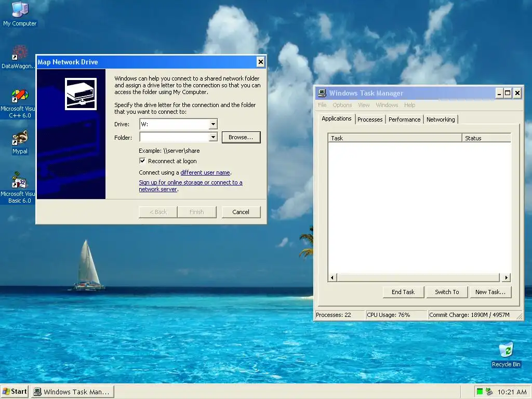532x399 pixels.
Task: Click Cancel in Map Network Drive
Action: click(x=241, y=212)
